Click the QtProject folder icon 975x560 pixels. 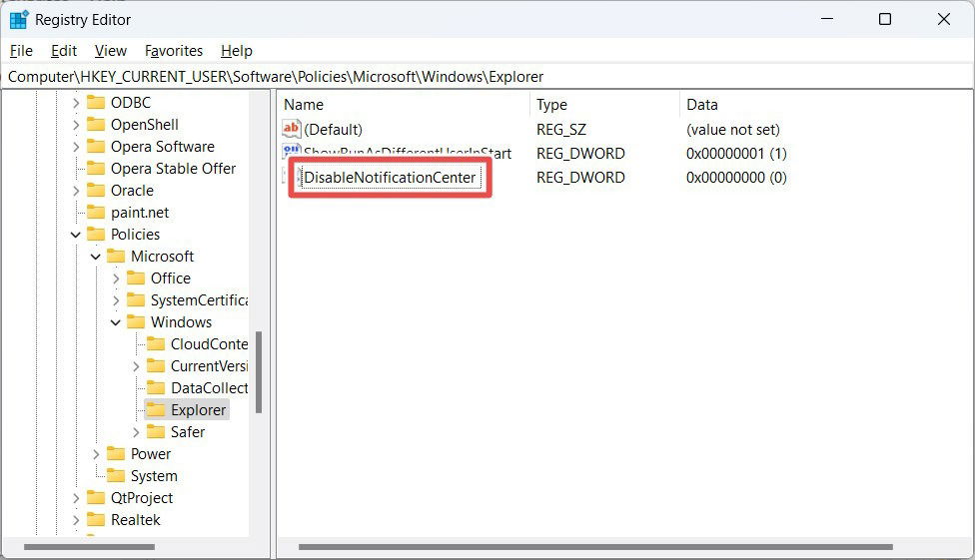coord(96,498)
